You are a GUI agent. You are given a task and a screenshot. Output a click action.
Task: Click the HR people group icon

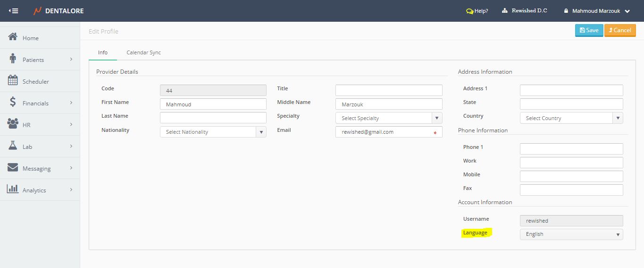13,124
